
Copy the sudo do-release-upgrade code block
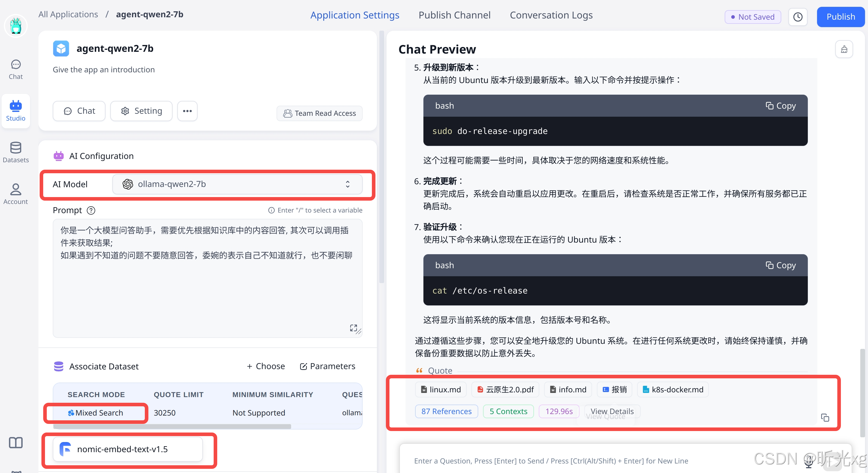(780, 106)
